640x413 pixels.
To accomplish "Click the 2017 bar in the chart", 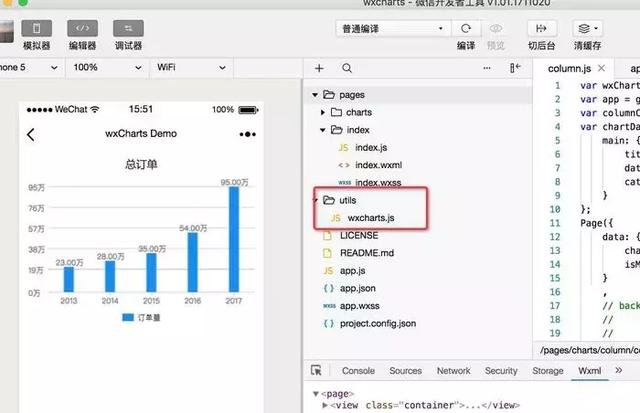I will pyautogui.click(x=234, y=239).
